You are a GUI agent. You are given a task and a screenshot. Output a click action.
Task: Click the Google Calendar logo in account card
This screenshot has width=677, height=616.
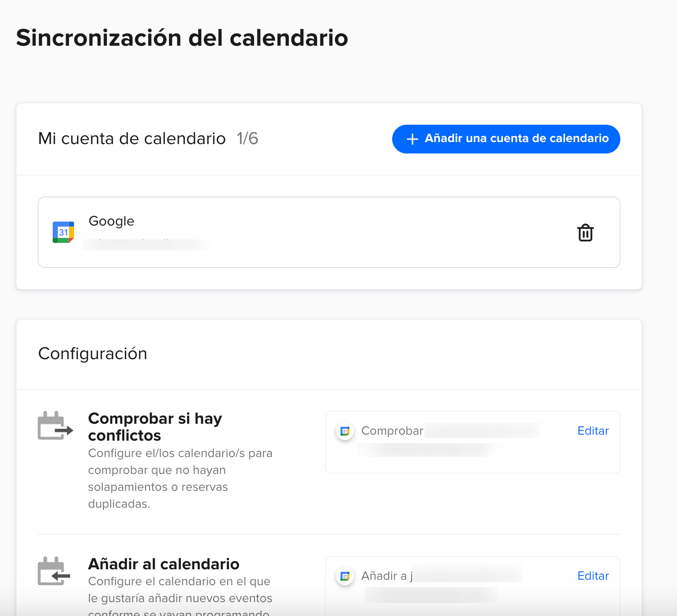pyautogui.click(x=64, y=232)
